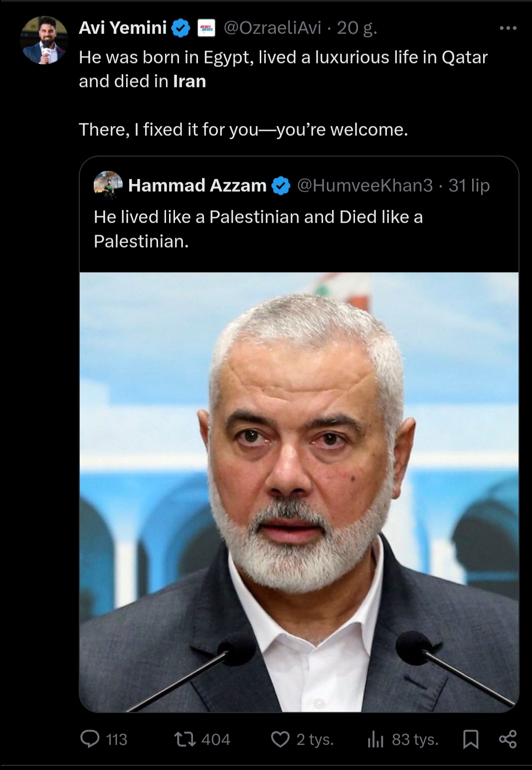532x770 pixels.
Task: Open the @OzraeliAvi handle link
Action: coord(272,28)
